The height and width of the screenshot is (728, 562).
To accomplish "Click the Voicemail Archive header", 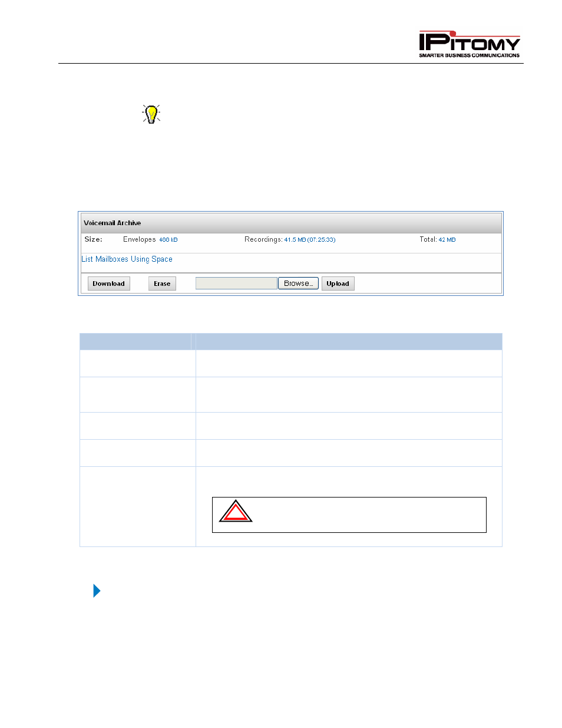I will click(291, 223).
